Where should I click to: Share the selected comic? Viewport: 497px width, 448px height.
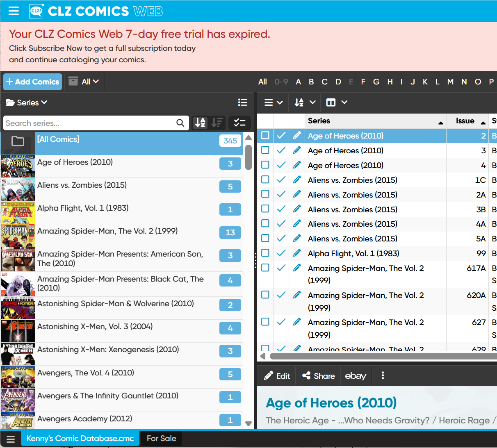[x=319, y=376]
